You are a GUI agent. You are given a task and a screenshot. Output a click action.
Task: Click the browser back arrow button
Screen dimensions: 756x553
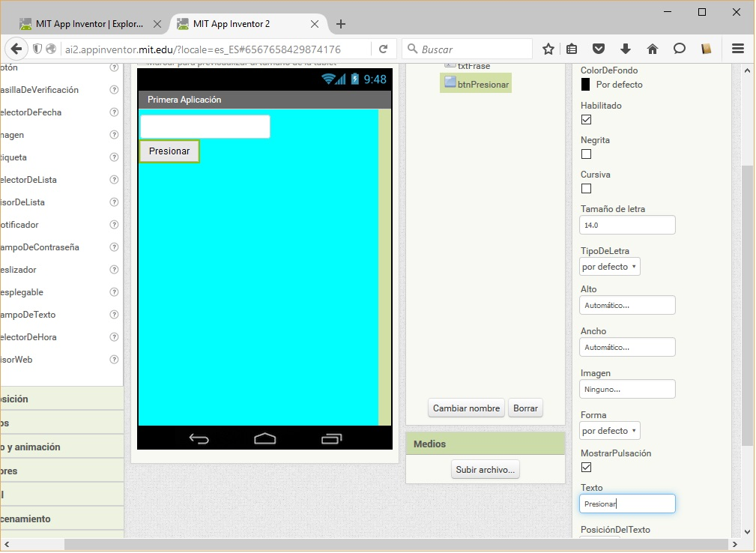coord(16,49)
